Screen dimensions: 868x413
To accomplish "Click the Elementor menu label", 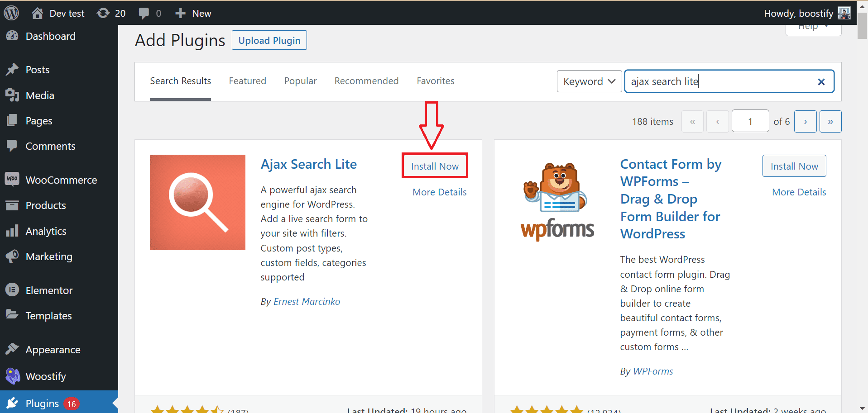I will point(49,290).
